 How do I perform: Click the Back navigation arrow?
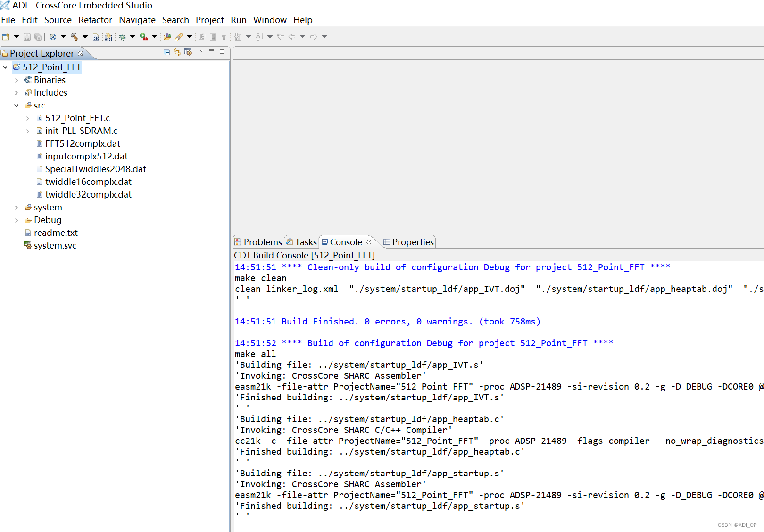292,37
